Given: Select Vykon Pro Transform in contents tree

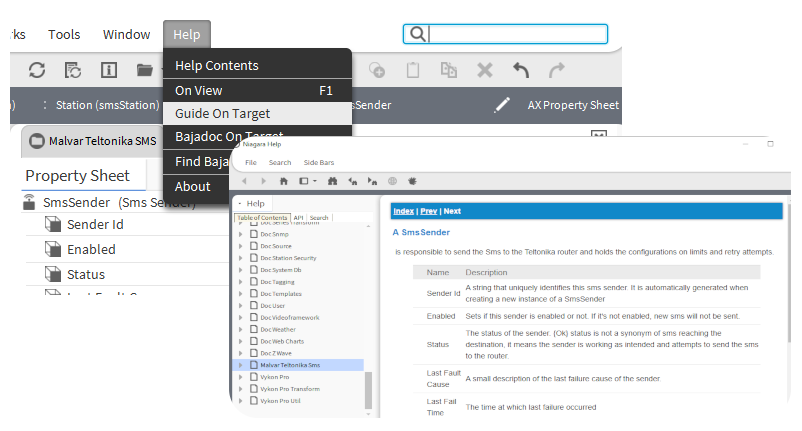Looking at the screenshot, I should coord(290,389).
